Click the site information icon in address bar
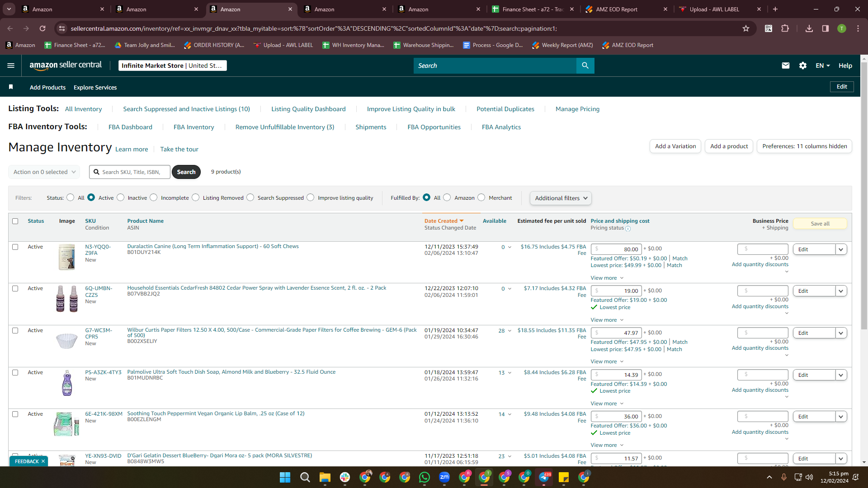This screenshot has height=488, width=868. 62,28
